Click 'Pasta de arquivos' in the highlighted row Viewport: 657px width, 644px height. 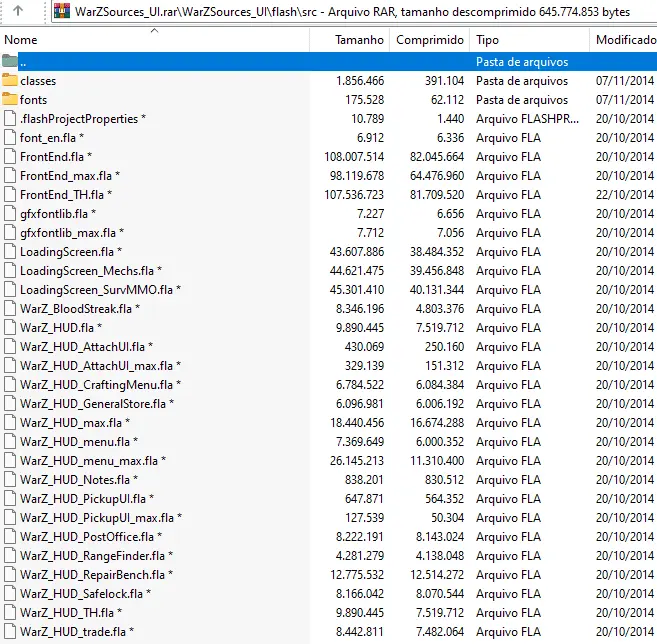tap(522, 62)
